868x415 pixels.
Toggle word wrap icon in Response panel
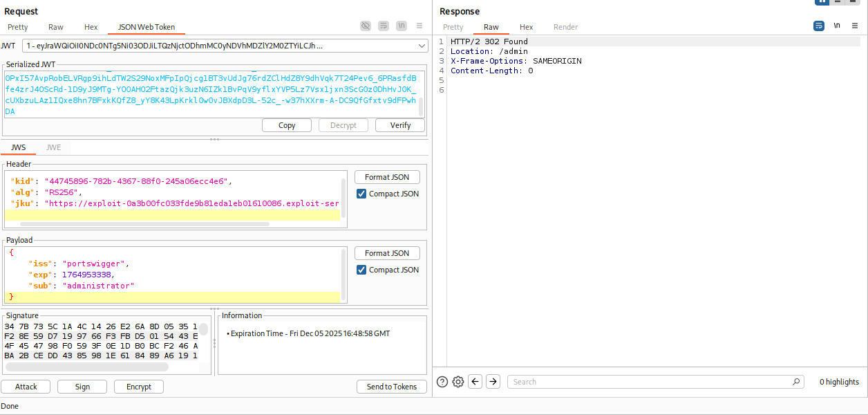coord(819,26)
